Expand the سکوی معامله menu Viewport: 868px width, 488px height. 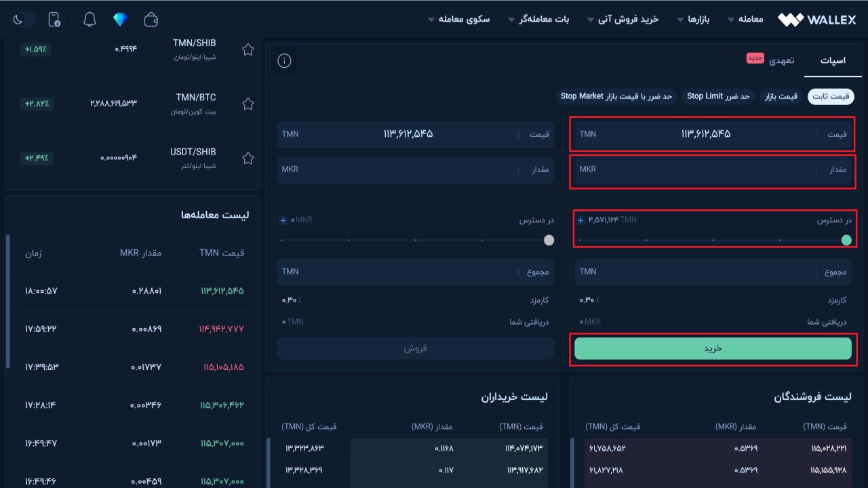pos(459,19)
